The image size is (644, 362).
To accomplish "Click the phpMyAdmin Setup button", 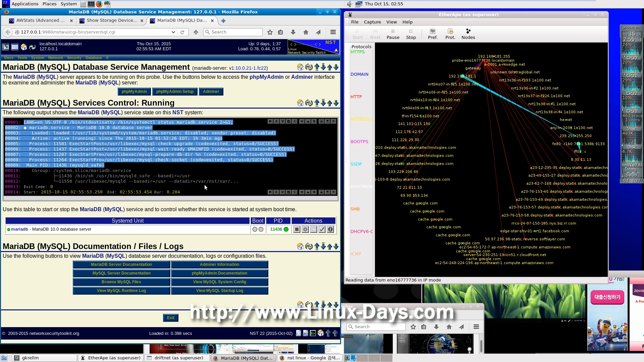I will pyautogui.click(x=175, y=92).
